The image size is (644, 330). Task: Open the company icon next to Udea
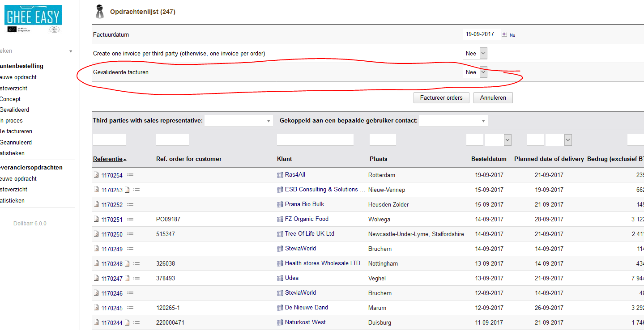[x=279, y=278]
